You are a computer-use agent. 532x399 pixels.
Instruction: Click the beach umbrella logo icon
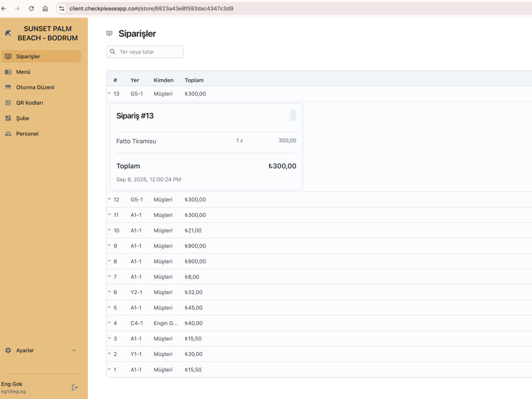point(8,33)
